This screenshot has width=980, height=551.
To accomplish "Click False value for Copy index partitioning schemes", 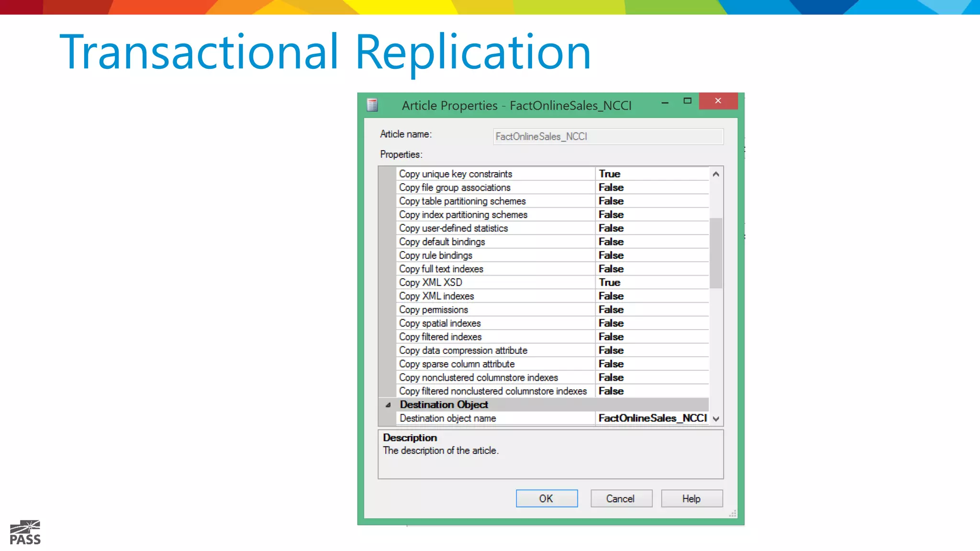I will 611,214.
